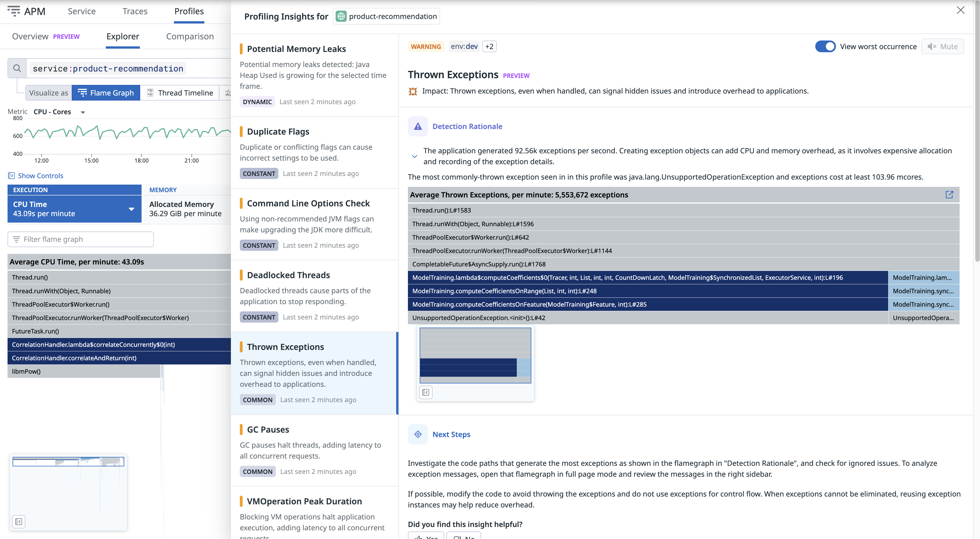Click the small ModelTraining.lam... frame
The height and width of the screenshot is (539, 980).
click(x=924, y=278)
